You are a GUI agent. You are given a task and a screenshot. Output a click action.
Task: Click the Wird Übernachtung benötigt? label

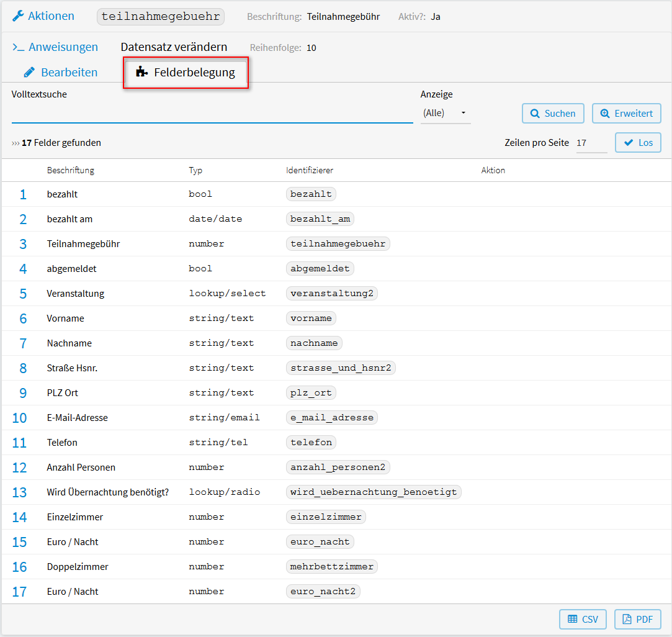pyautogui.click(x=108, y=492)
